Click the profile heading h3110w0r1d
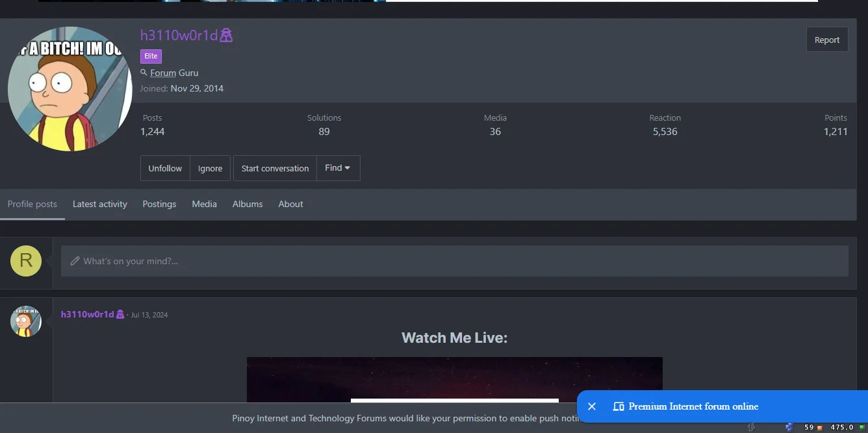 (x=179, y=35)
